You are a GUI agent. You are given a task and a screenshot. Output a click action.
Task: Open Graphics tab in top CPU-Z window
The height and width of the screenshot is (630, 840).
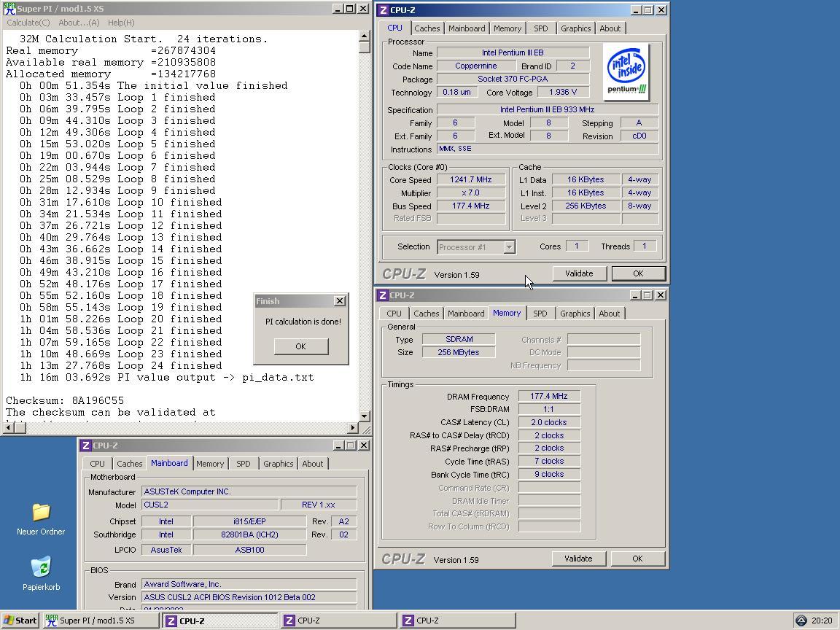(x=576, y=28)
